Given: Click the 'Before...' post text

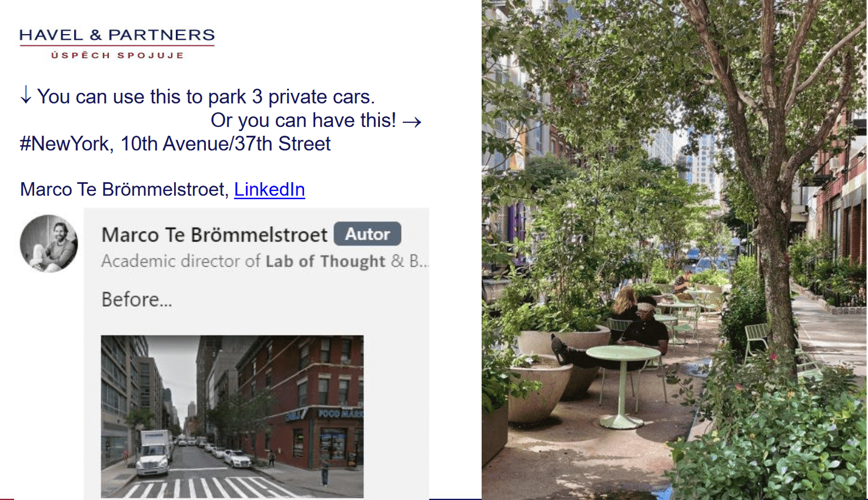Looking at the screenshot, I should tap(136, 300).
